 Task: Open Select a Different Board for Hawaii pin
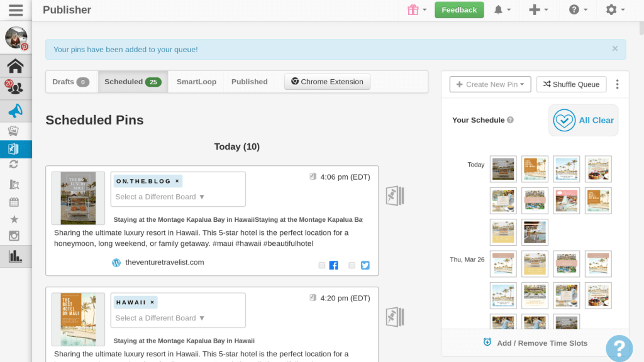click(160, 318)
